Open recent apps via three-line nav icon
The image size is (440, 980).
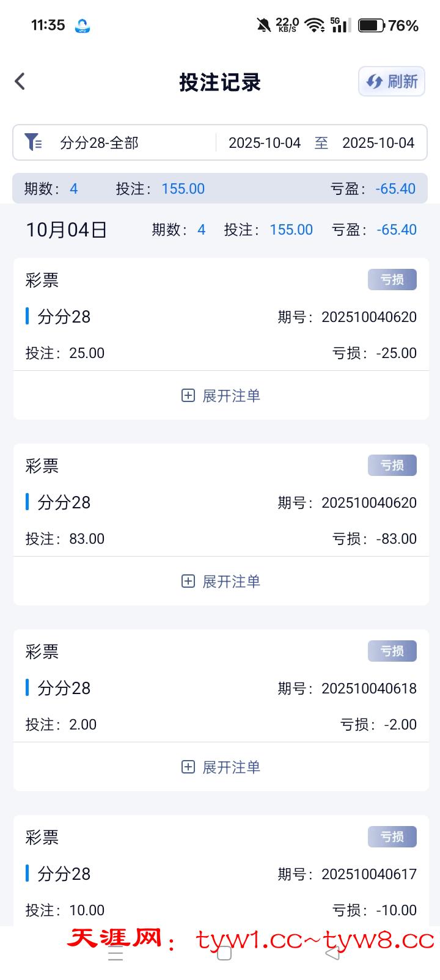pyautogui.click(x=116, y=955)
